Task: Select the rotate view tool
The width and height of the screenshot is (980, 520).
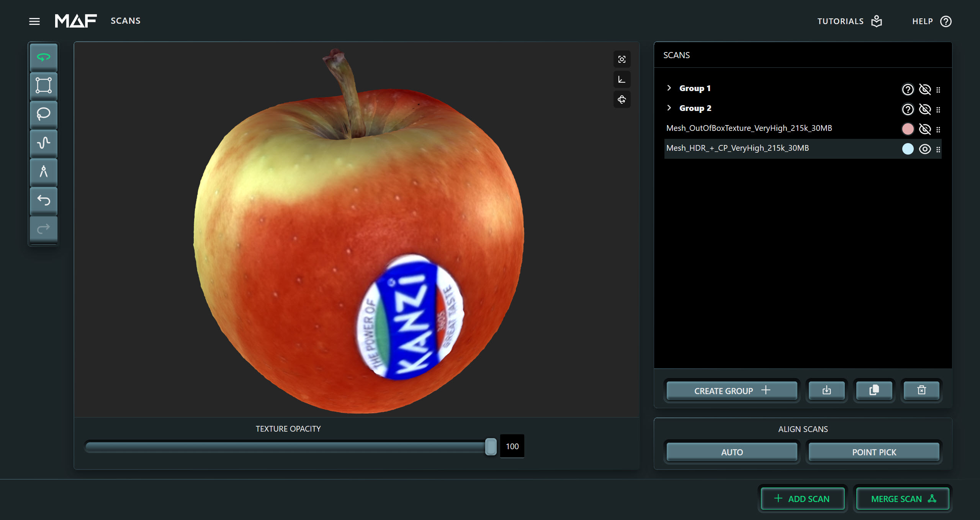Action: [43, 57]
